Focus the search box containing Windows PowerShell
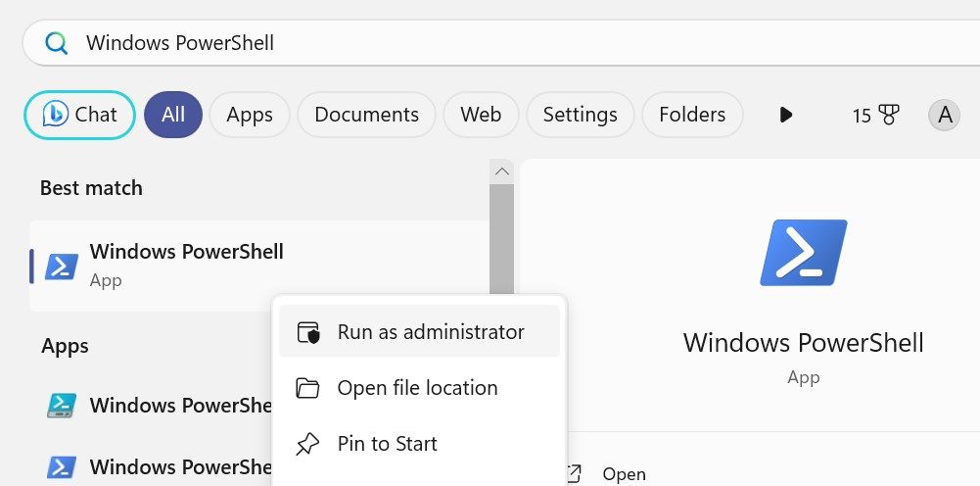The height and width of the screenshot is (486, 980). click(490, 43)
